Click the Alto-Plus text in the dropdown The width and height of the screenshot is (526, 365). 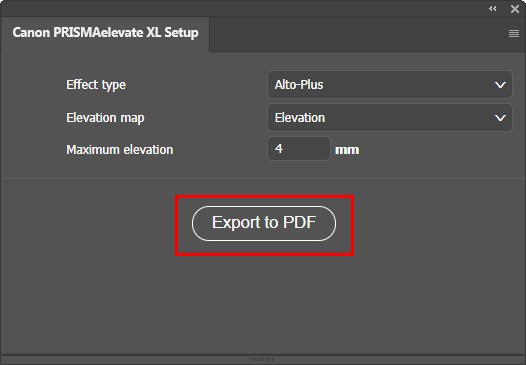tap(299, 85)
